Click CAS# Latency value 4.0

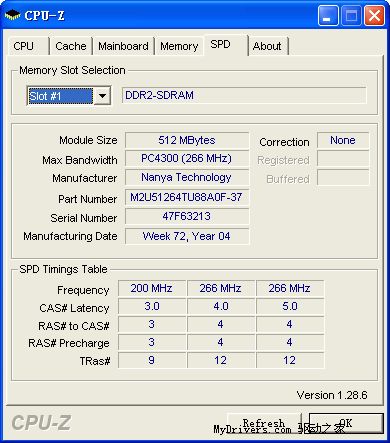click(221, 306)
